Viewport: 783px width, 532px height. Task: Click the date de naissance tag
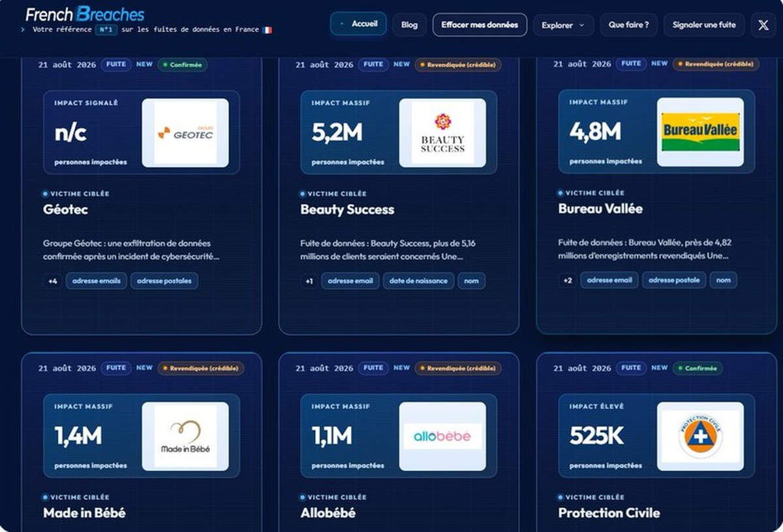(x=418, y=281)
